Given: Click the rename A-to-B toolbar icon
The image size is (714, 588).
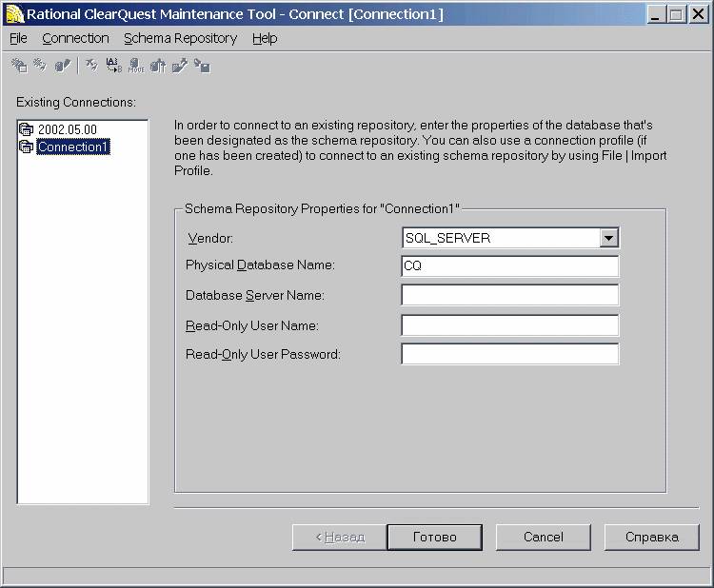Looking at the screenshot, I should coord(113,66).
